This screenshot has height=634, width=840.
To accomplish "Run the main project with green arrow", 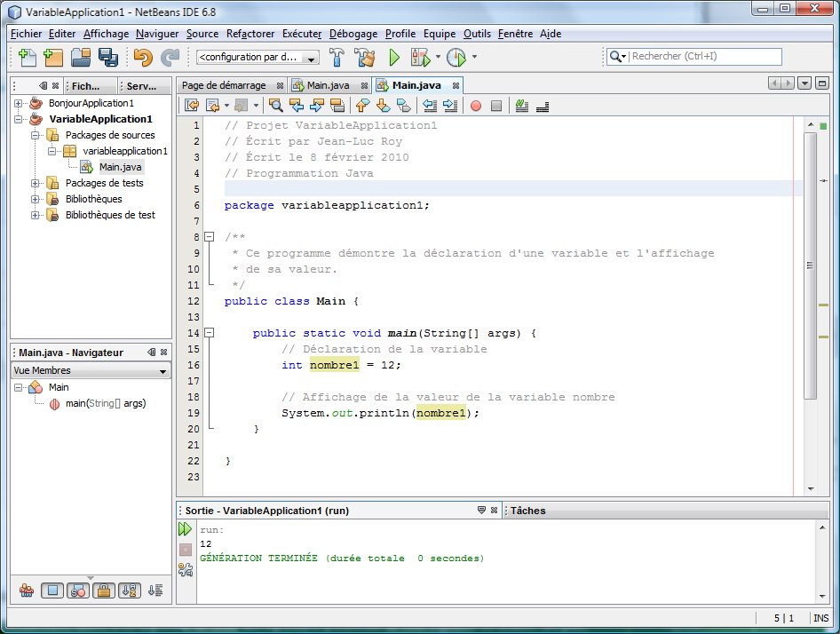I will point(394,57).
